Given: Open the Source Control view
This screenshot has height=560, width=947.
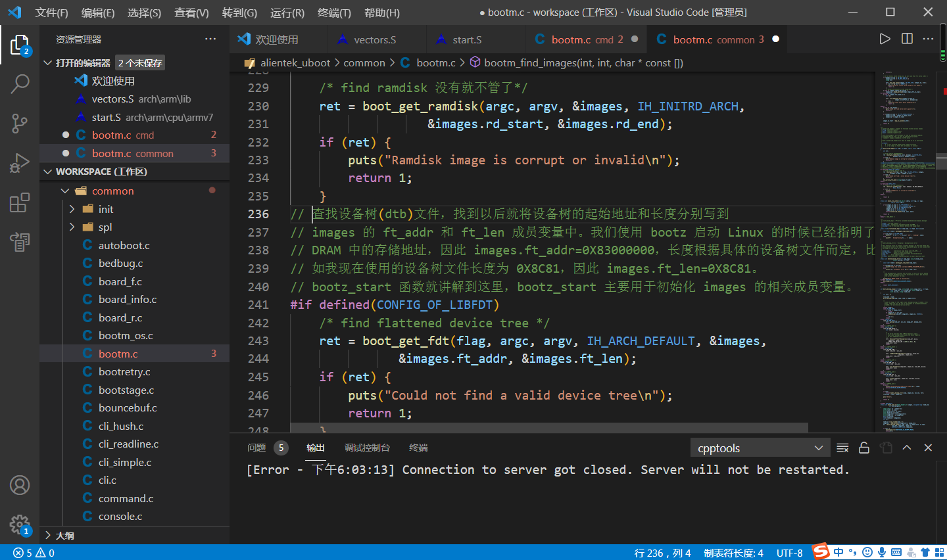Looking at the screenshot, I should 20,123.
